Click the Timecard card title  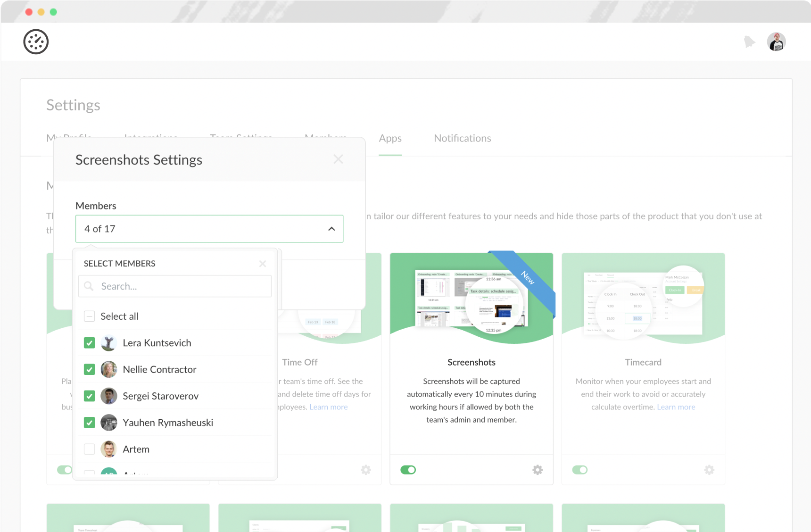click(643, 362)
